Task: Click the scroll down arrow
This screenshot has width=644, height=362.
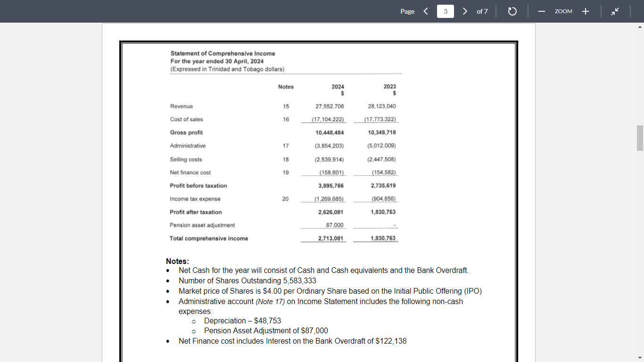Action: pos(640,358)
